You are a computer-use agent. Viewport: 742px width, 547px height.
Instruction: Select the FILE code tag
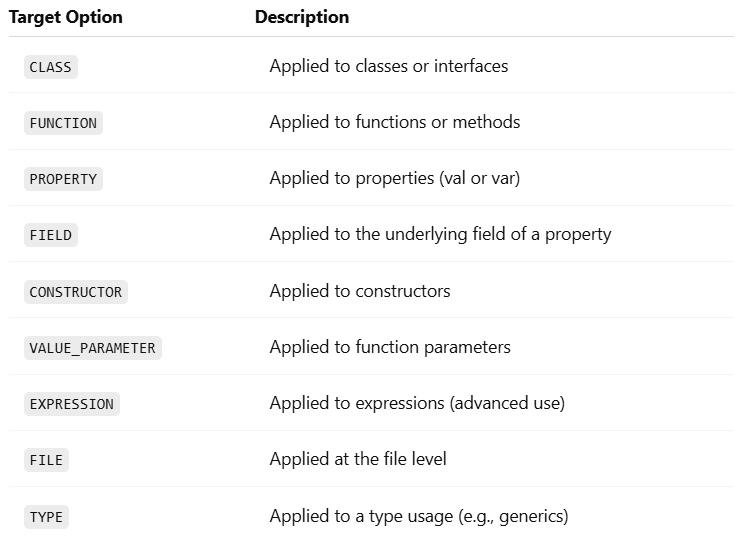[x=46, y=460]
